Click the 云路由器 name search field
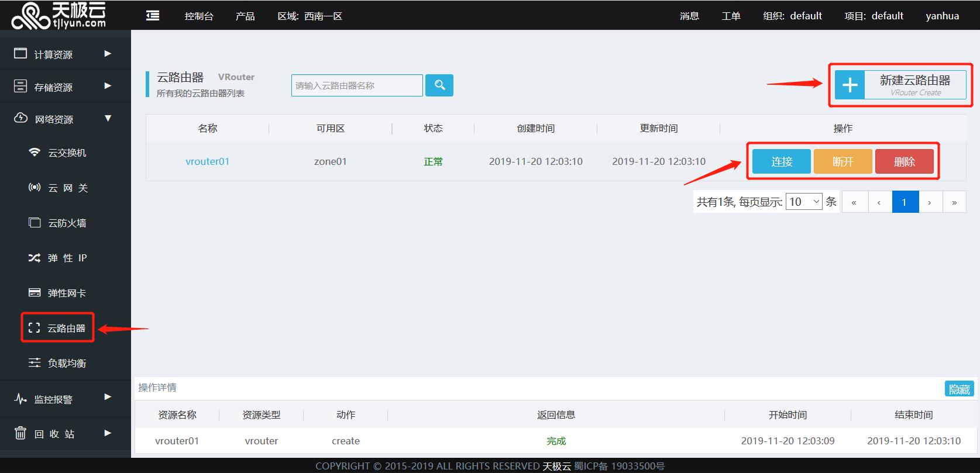The image size is (980, 473). click(357, 85)
